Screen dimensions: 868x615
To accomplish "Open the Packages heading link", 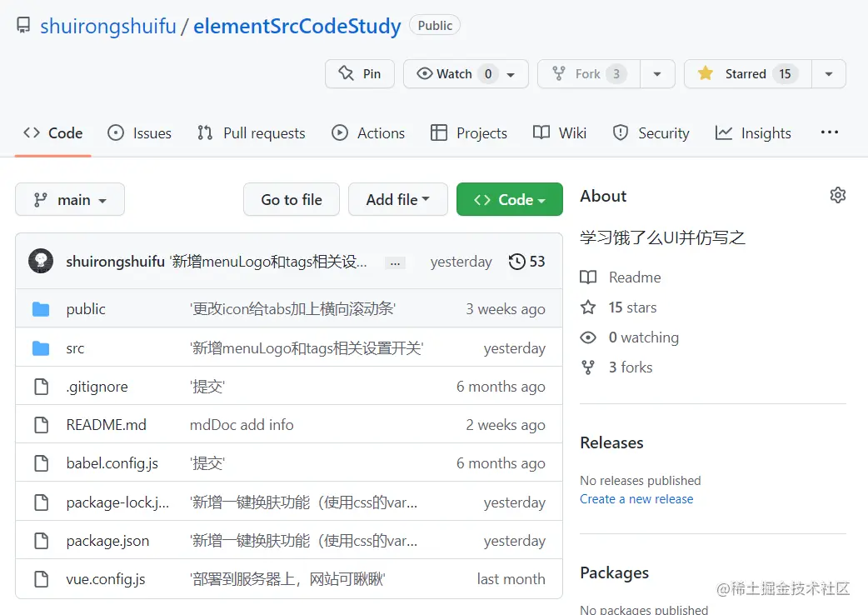I will coord(615,572).
